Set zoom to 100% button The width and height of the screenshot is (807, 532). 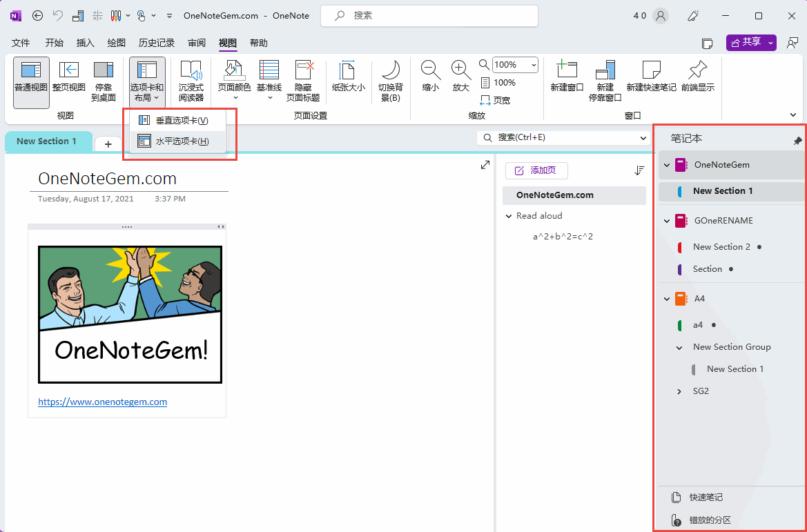point(498,82)
